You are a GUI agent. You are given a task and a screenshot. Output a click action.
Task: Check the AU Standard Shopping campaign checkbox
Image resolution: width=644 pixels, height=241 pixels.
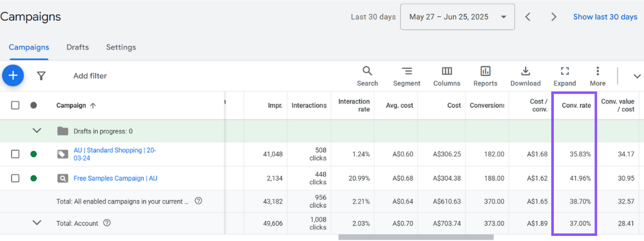(15, 154)
